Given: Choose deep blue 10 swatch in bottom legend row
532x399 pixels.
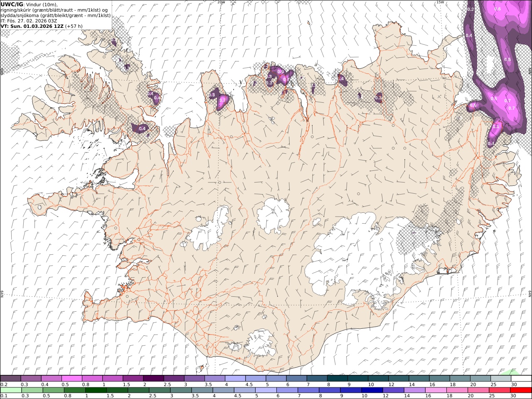Looking at the screenshot, I should [x=372, y=390].
